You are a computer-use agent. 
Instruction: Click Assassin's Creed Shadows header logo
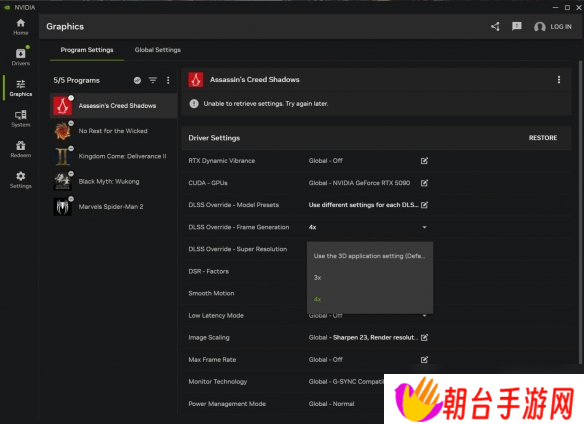[x=196, y=80]
